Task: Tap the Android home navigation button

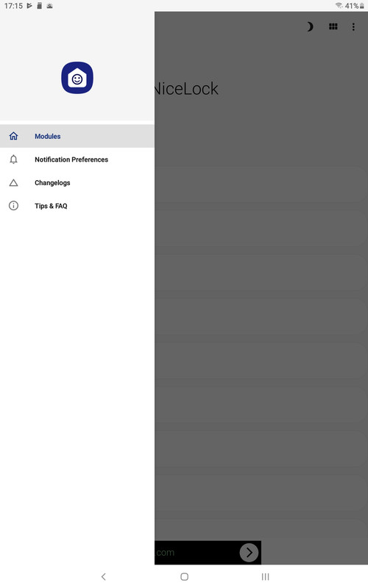Action: click(185, 576)
